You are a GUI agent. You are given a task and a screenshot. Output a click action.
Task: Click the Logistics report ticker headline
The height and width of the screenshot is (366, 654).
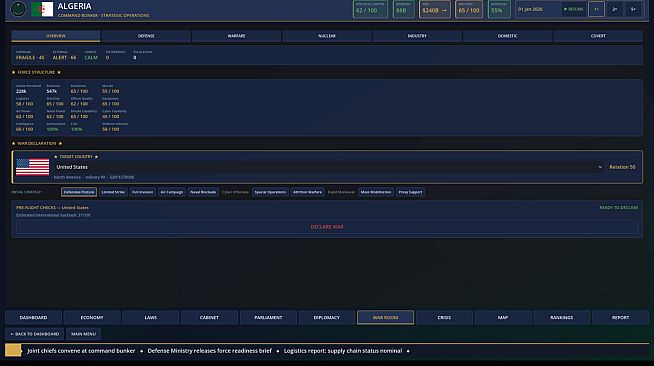(343, 351)
